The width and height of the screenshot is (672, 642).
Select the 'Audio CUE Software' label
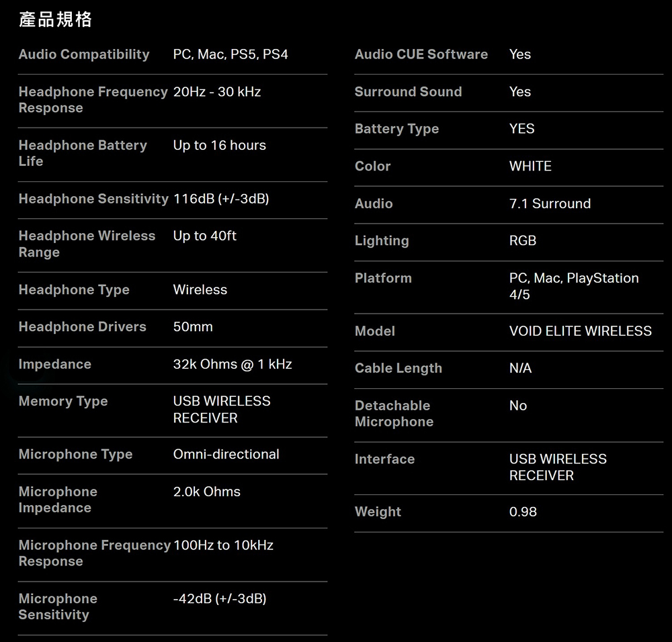[x=421, y=54]
